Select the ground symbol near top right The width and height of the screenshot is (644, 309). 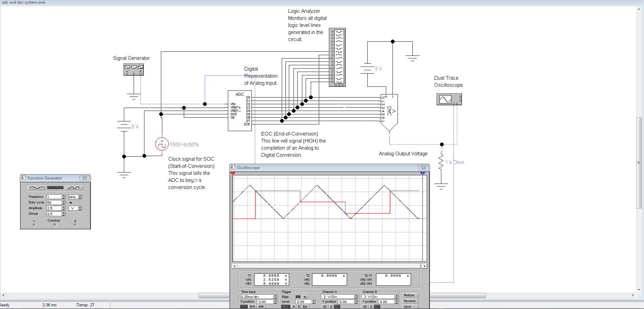(x=412, y=58)
